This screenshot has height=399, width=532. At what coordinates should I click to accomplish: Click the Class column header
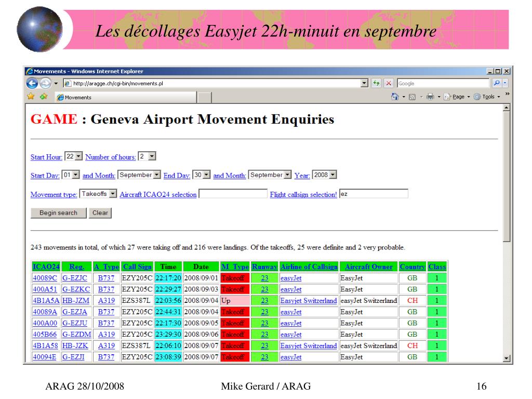pyautogui.click(x=437, y=267)
